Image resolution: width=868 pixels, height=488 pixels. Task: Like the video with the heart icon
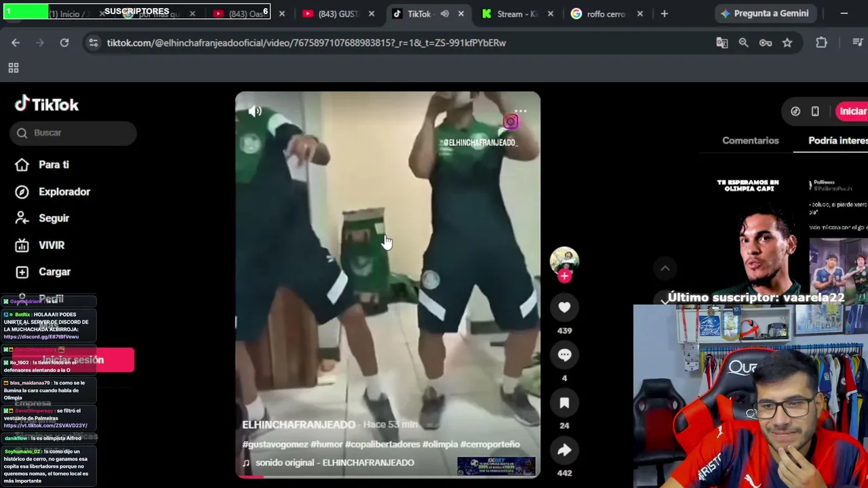pos(564,307)
